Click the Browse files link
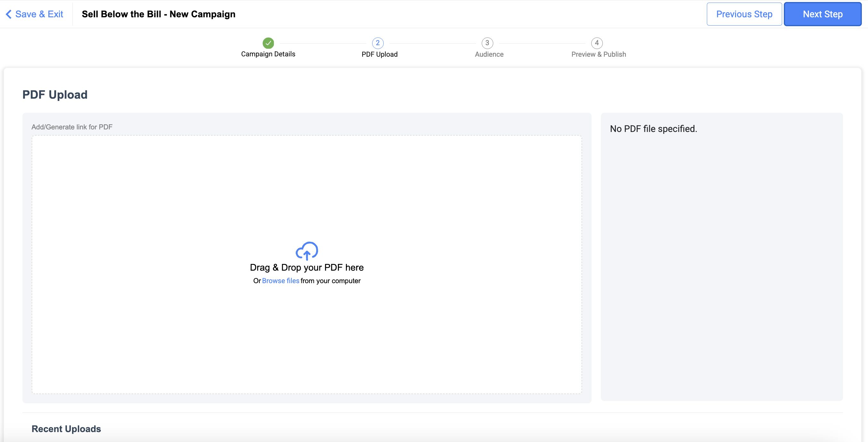The image size is (868, 442). [280, 281]
